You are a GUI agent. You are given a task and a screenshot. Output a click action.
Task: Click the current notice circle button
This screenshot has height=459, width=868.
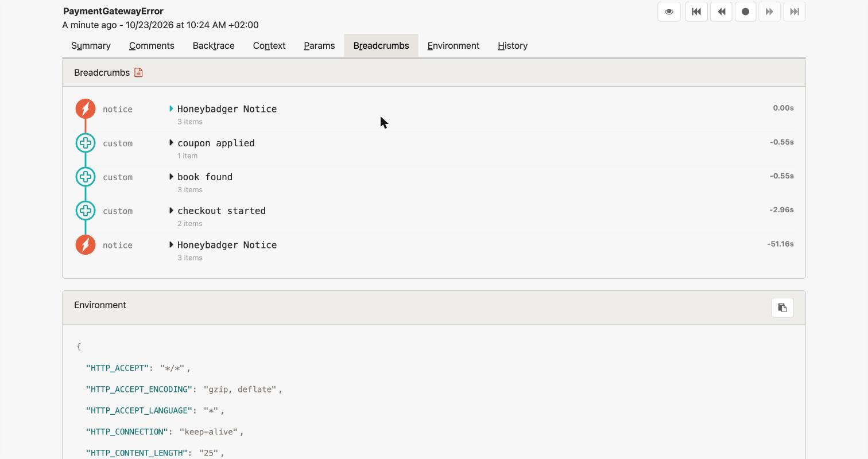[x=745, y=11]
